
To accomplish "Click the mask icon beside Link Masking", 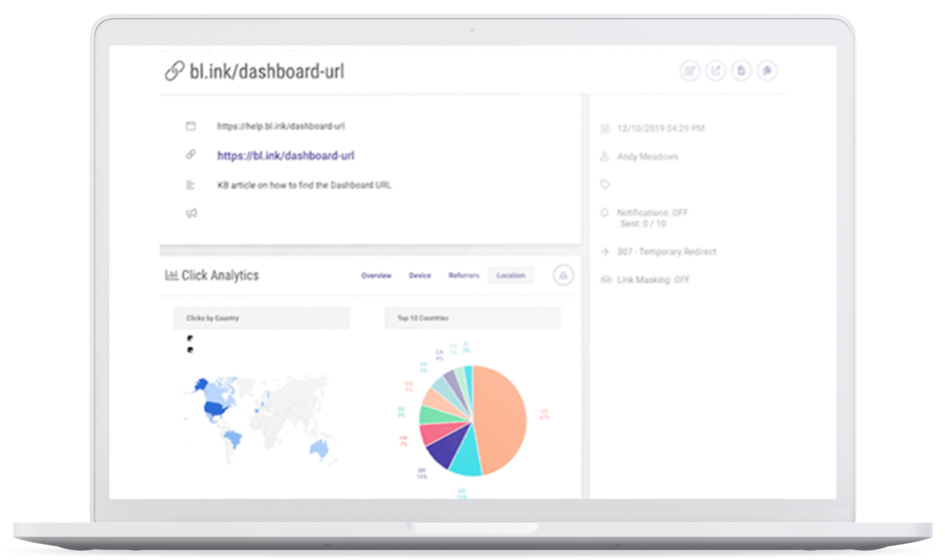I will [606, 280].
